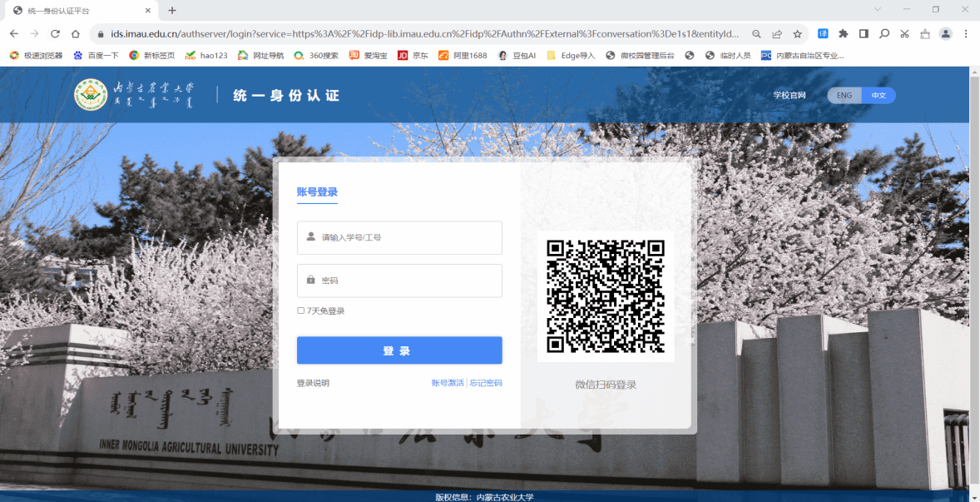
Task: Select the 账号登录 tab
Action: coord(317,192)
